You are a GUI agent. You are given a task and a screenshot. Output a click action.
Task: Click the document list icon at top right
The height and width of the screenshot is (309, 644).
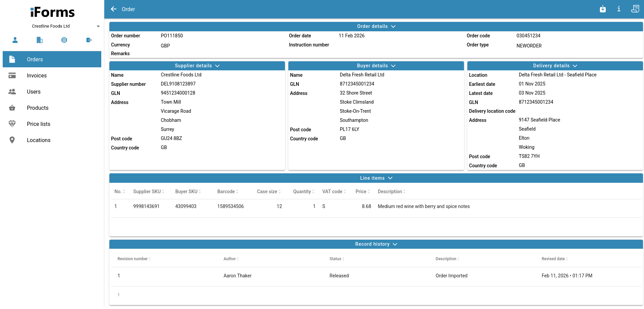click(635, 9)
